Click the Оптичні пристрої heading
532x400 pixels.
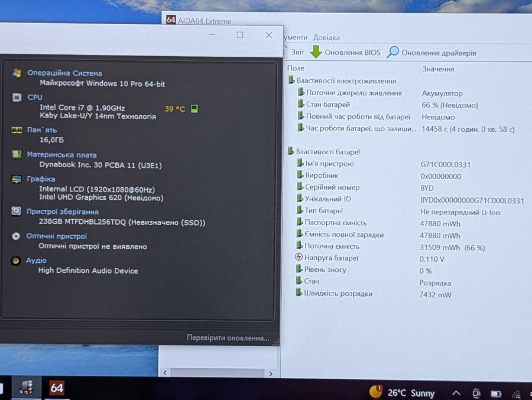coord(57,236)
